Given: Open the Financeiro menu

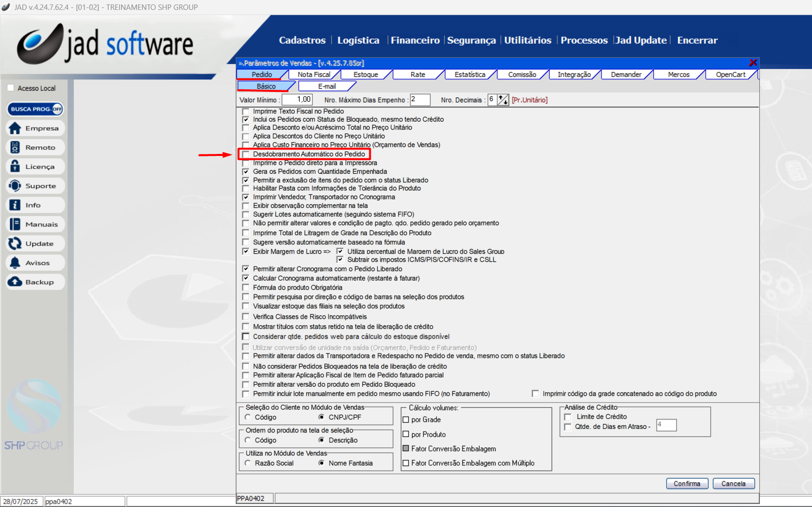Looking at the screenshot, I should coord(415,40).
